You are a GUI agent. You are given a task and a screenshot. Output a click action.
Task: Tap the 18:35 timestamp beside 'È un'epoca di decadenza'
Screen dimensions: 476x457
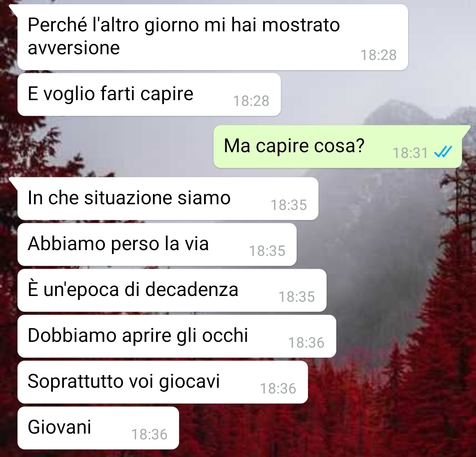point(297,296)
